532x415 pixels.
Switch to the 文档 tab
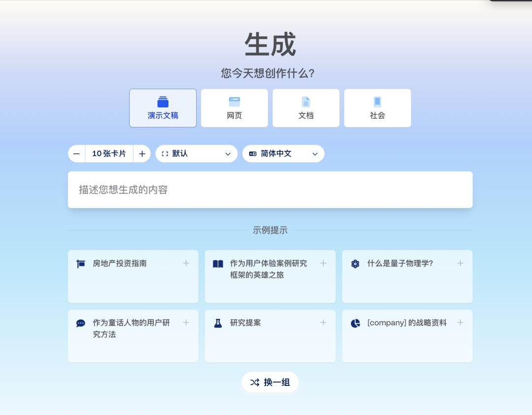(306, 108)
